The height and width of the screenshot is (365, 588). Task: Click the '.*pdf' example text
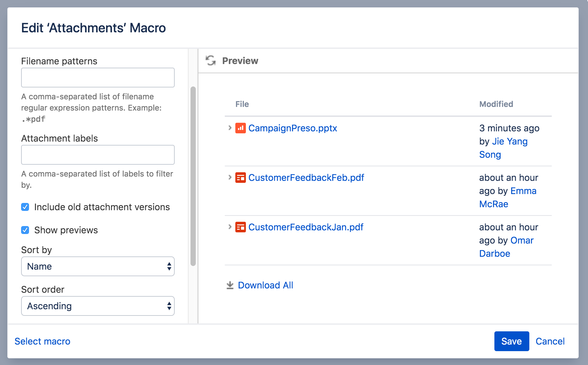click(x=33, y=119)
